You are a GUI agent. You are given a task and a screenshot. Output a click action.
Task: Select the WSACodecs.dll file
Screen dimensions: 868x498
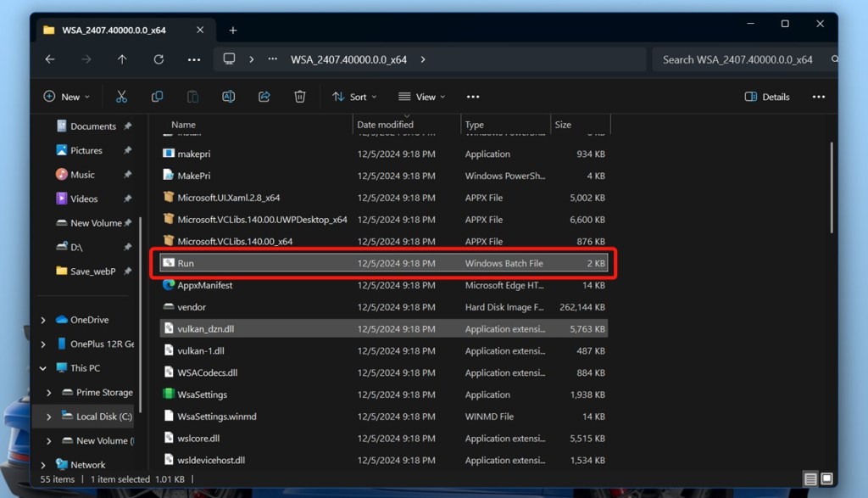pyautogui.click(x=384, y=372)
